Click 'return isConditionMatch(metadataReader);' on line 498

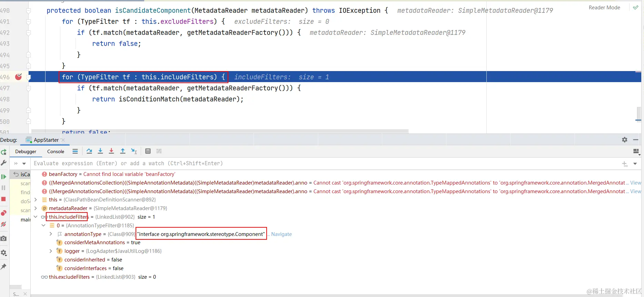[x=168, y=99]
